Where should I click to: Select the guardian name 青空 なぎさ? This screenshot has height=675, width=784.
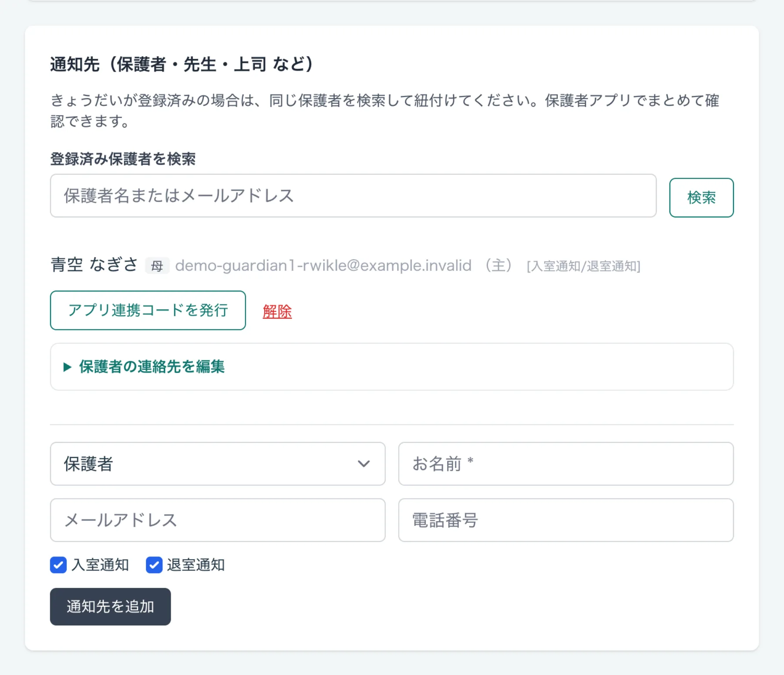coord(94,265)
